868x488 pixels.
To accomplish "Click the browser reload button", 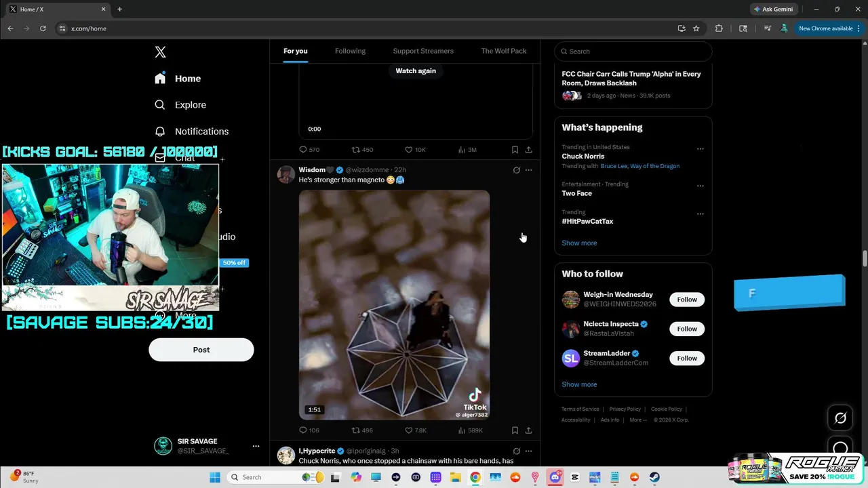I will [x=43, y=28].
